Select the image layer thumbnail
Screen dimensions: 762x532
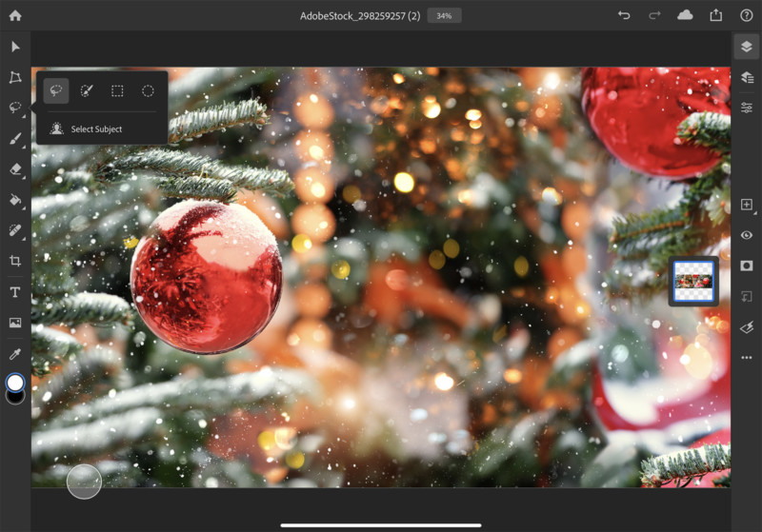coord(693,281)
